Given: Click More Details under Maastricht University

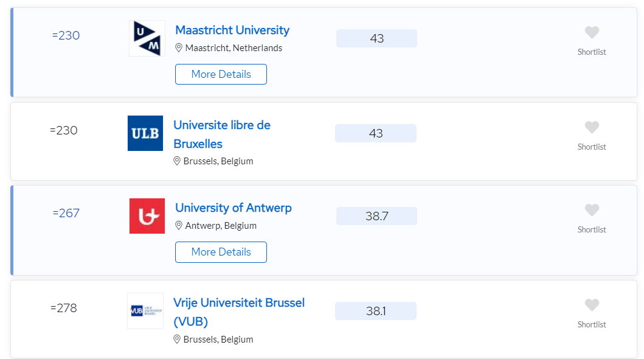Looking at the screenshot, I should 221,74.
